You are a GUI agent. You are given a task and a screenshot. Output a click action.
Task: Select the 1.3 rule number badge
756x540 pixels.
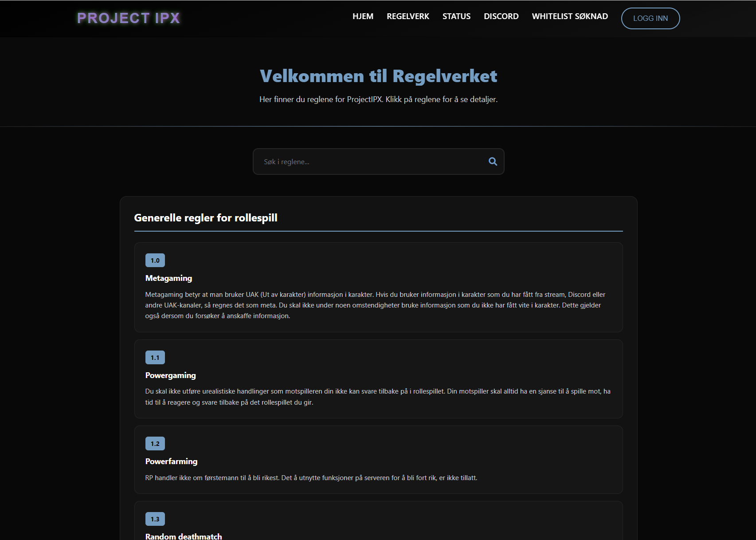click(x=155, y=519)
